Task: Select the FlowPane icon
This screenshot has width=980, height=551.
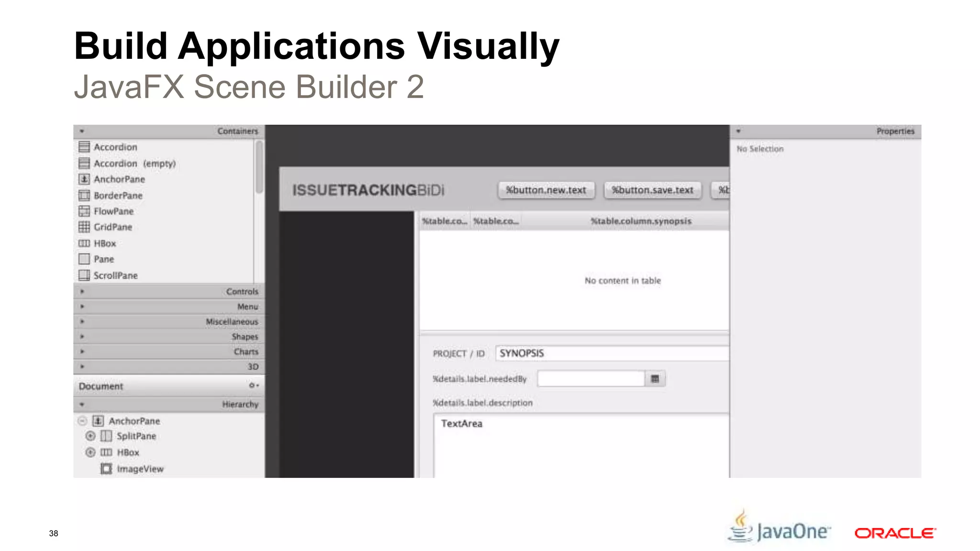Action: 84,211
